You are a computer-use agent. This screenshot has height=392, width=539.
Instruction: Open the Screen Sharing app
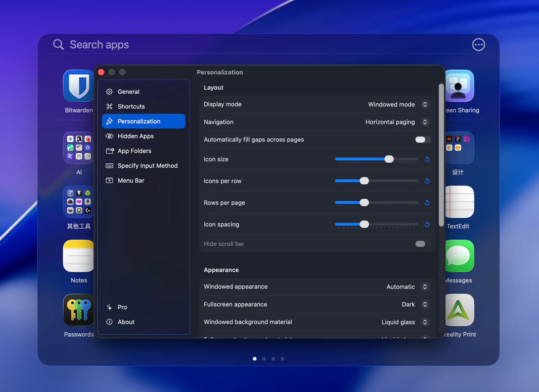459,86
